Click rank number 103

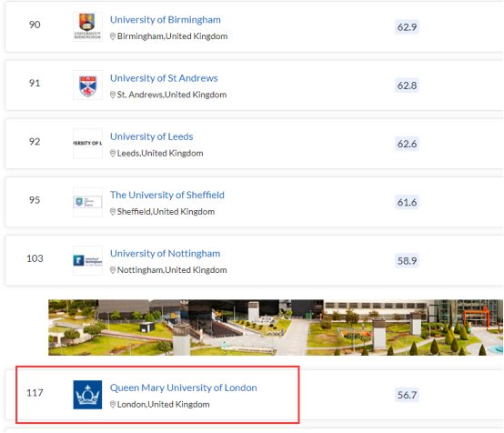35,258
